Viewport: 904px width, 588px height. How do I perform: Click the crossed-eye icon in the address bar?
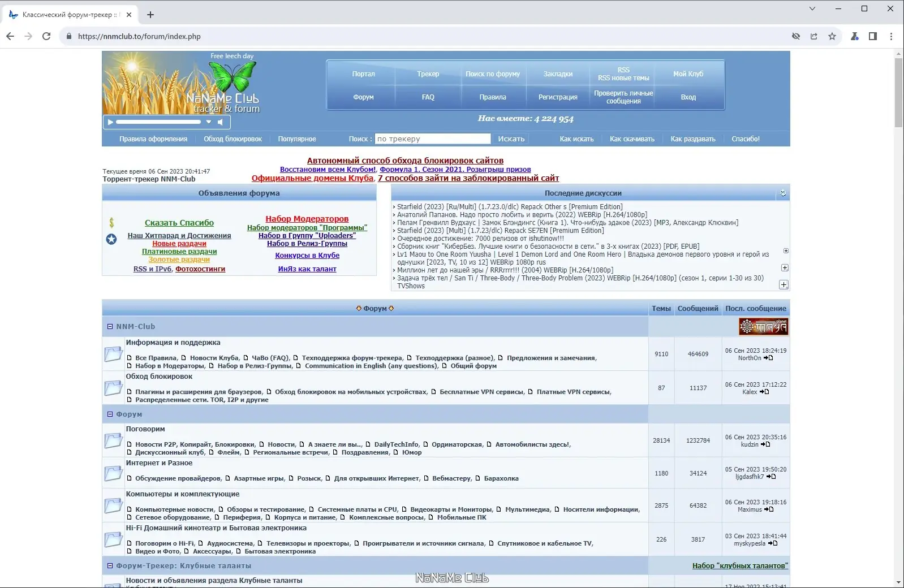click(x=796, y=36)
